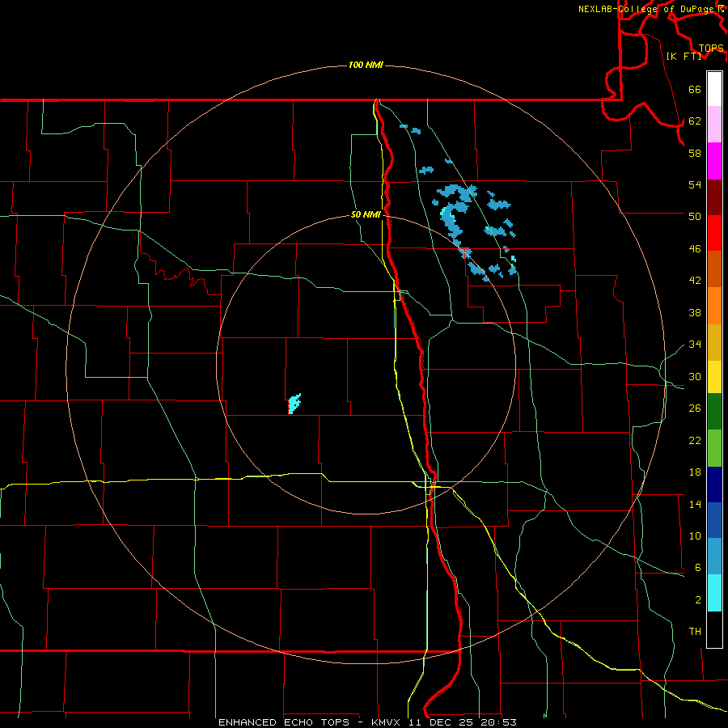Click the '22' scale value
Screen dimensions: 728x728
(695, 440)
